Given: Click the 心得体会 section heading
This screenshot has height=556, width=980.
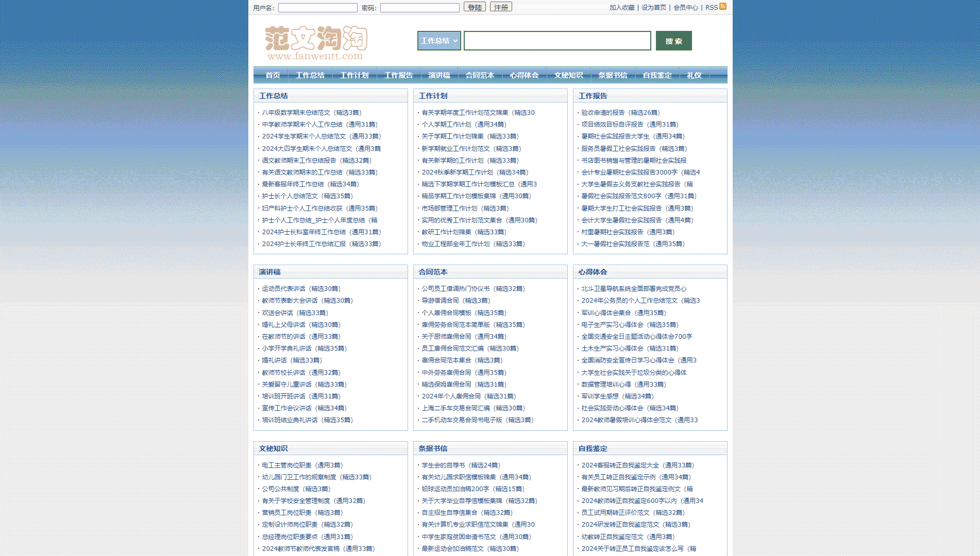Looking at the screenshot, I should point(593,272).
